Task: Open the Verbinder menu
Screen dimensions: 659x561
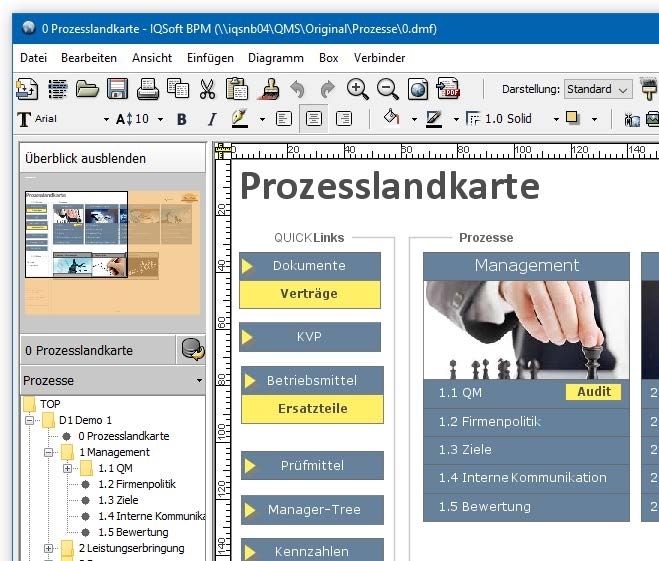Action: tap(380, 58)
